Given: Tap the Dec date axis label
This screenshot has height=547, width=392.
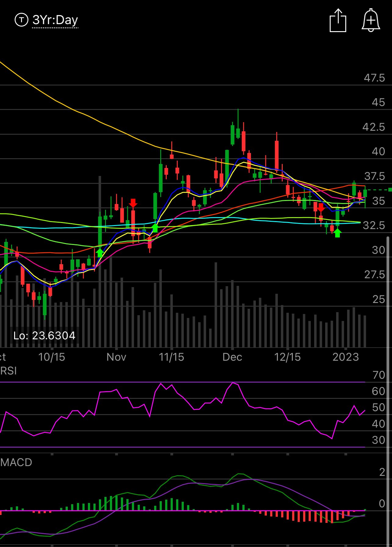Looking at the screenshot, I should pyautogui.click(x=232, y=357).
